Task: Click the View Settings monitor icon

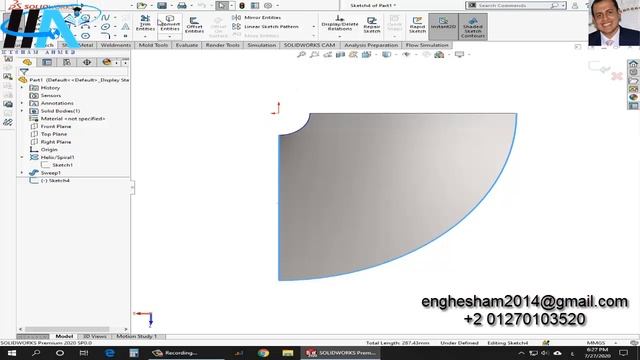Action: coord(460,54)
